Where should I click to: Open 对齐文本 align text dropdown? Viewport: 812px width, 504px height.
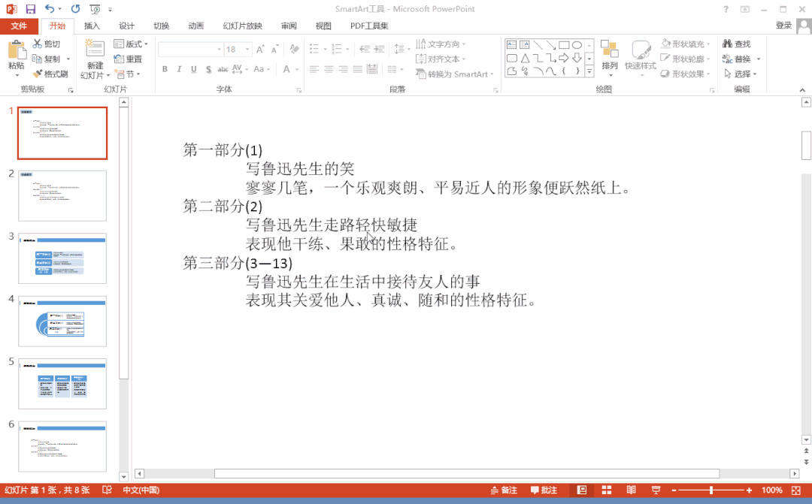tap(441, 59)
